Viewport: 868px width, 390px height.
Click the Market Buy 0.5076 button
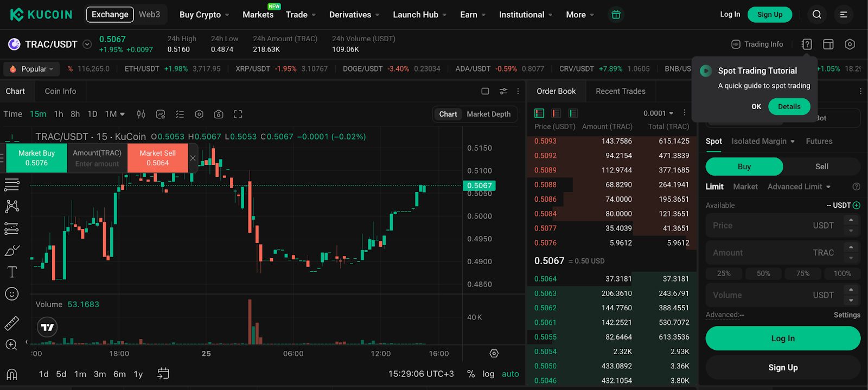click(36, 158)
